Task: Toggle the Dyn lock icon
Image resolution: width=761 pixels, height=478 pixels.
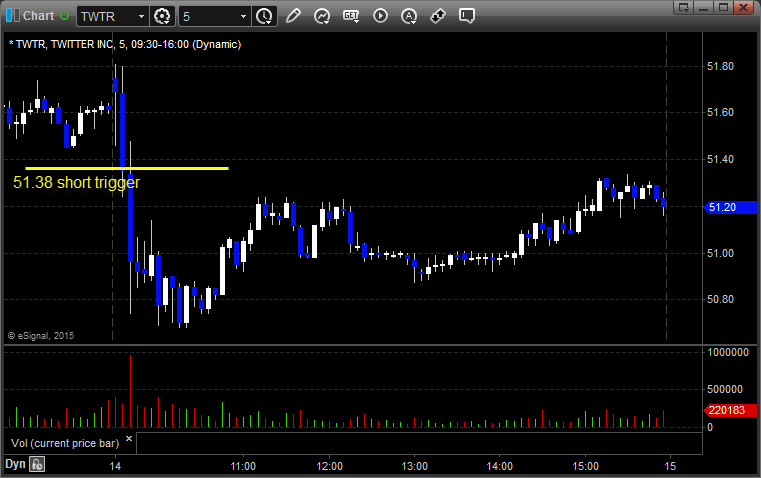Action: [37, 464]
